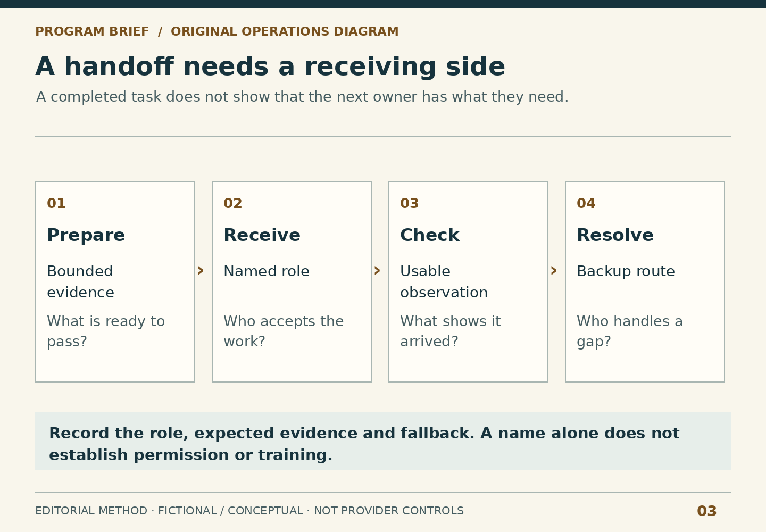Click the "Receive" card heading
This screenshot has width=766, height=532.
pyautogui.click(x=262, y=235)
